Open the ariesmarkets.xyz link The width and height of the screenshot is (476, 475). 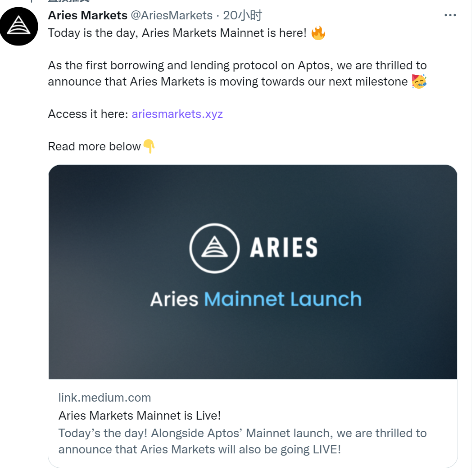click(177, 114)
